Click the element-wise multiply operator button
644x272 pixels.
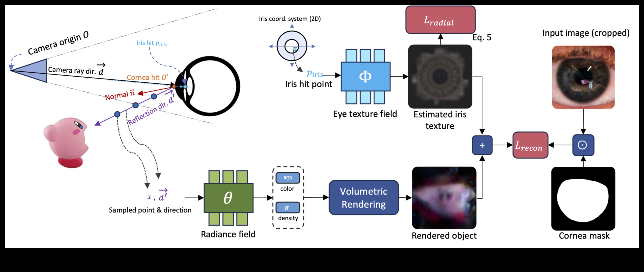(575, 145)
